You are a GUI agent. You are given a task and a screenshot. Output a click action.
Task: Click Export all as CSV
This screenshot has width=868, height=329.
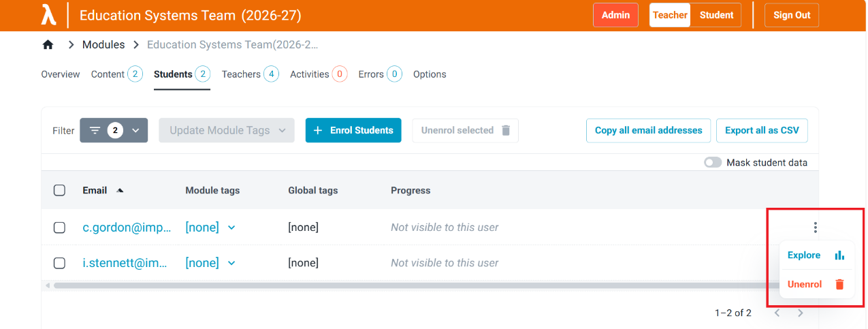tap(762, 130)
